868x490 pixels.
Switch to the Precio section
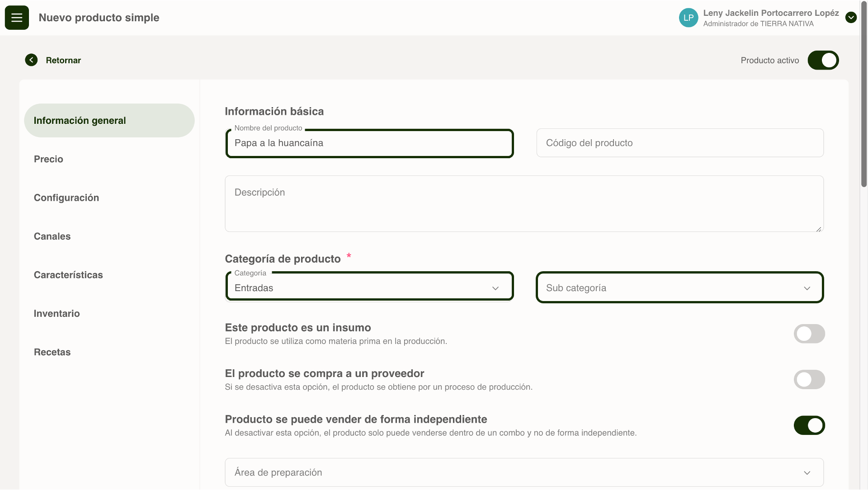(48, 159)
